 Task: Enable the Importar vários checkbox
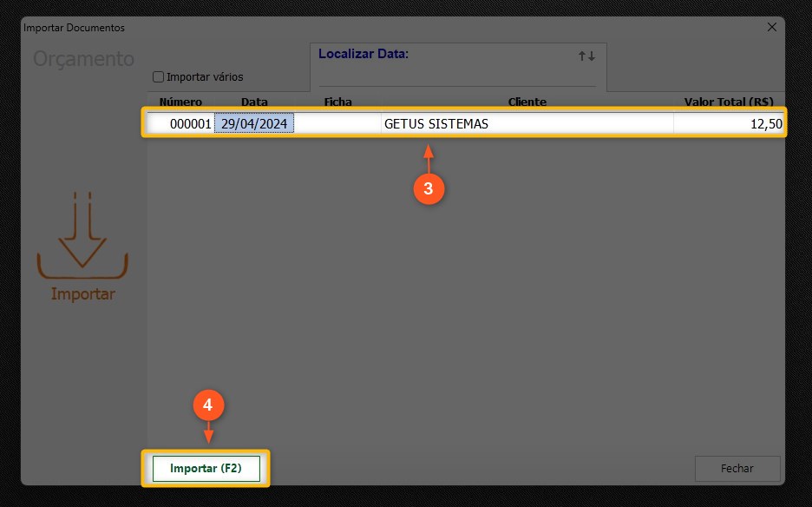(158, 76)
